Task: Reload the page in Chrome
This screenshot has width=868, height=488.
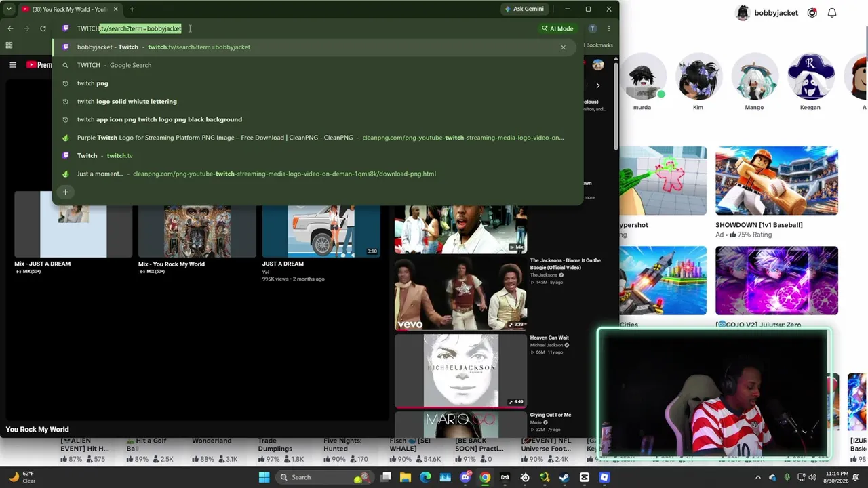Action: pos(43,28)
